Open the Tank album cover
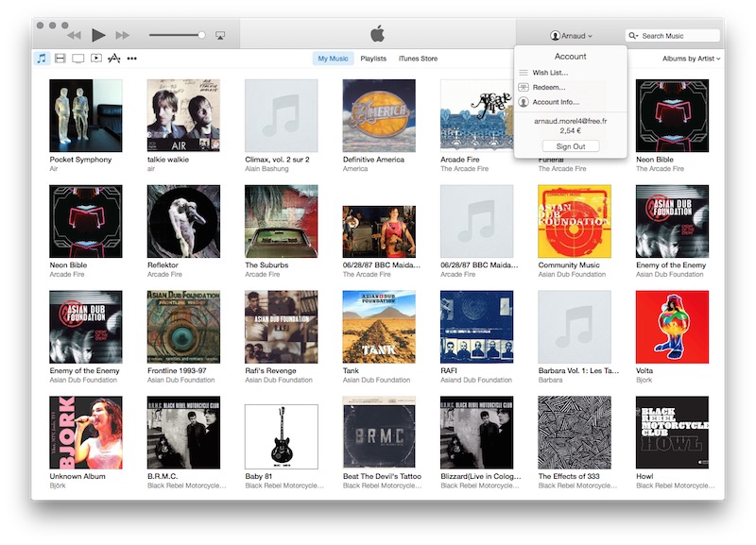Viewport: 756px width, 545px height. (x=379, y=327)
